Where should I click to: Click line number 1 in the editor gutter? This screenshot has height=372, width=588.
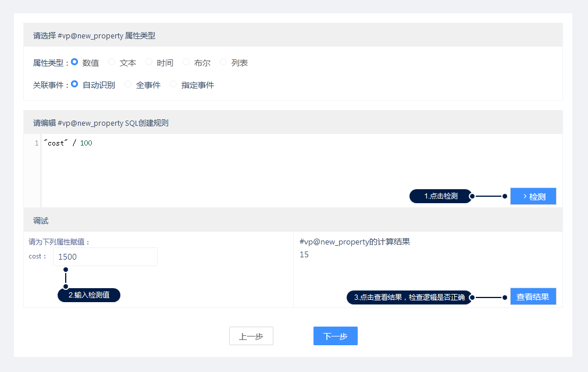(36, 143)
